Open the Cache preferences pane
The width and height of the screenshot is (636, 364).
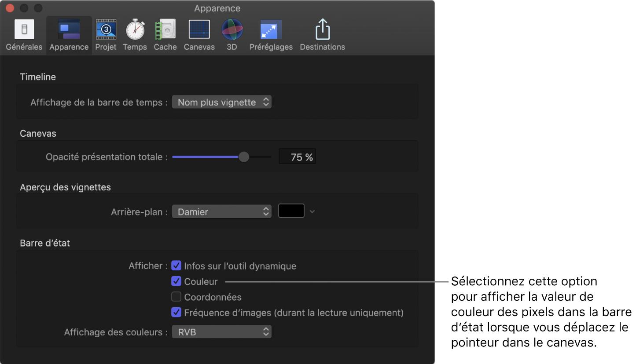165,35
